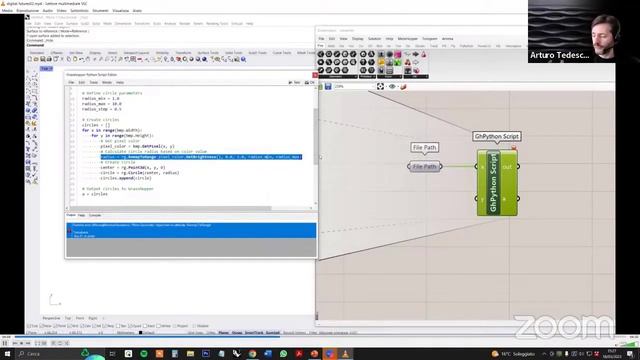This screenshot has height=360, width=640.
Task: Click VLC cone icon on taskbar
Action: pos(345,354)
